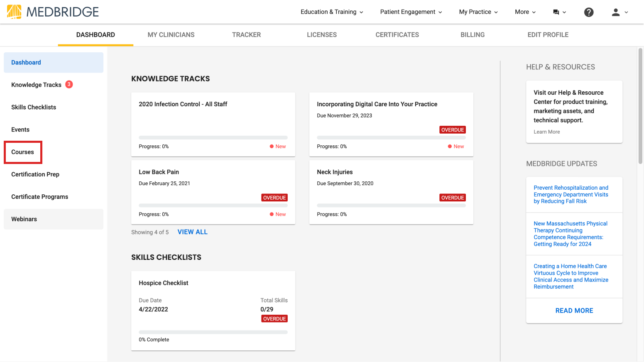
Task: Click the chevron beside the chat icon
Action: pos(564,12)
